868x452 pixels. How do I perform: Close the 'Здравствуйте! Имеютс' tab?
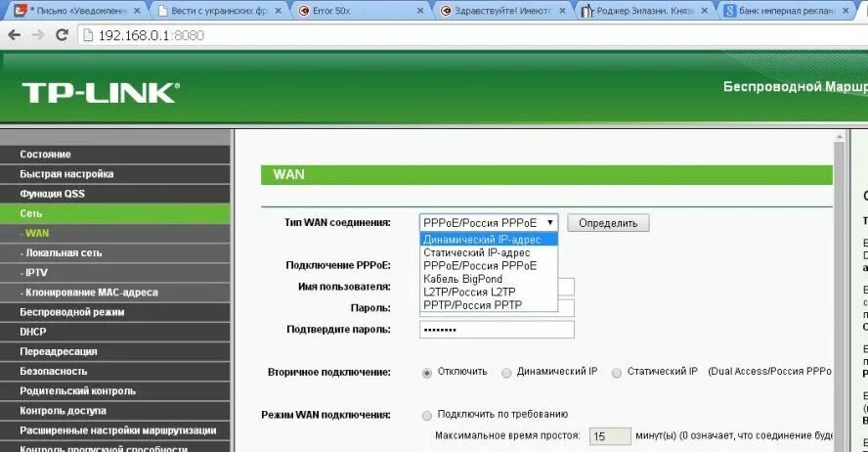(562, 11)
